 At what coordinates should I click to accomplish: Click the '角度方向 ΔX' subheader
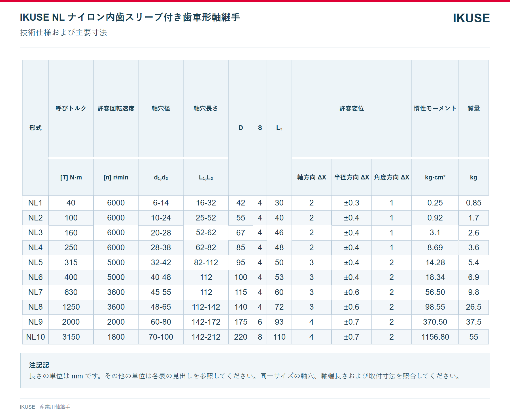392,177
